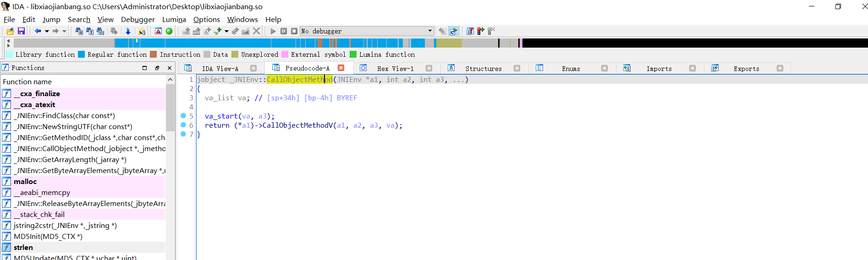Click the green plus add icon
Screen dimensions: 868x260
pyautogui.click(x=218, y=31)
